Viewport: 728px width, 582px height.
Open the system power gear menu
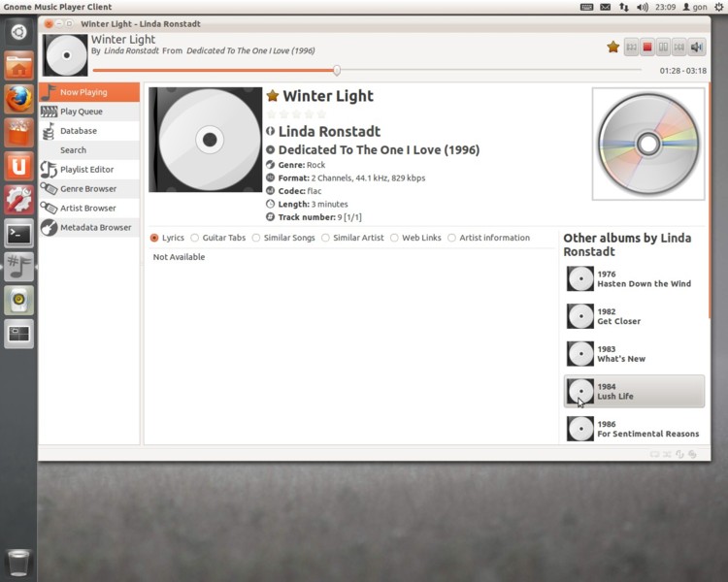point(718,7)
